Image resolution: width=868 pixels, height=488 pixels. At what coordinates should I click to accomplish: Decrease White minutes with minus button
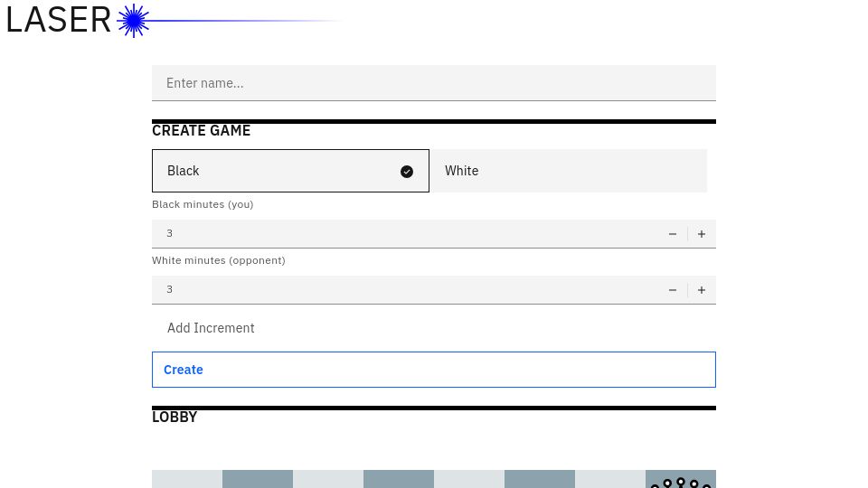673,290
